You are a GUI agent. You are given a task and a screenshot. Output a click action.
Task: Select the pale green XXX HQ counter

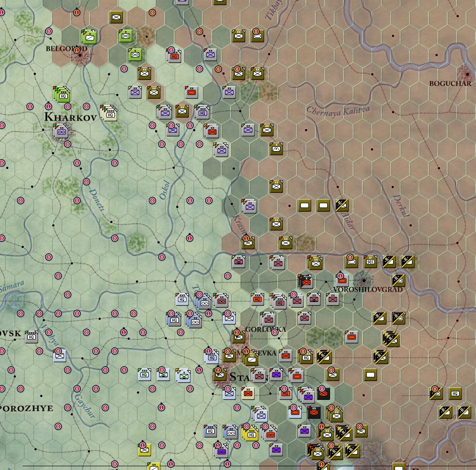[145, 374]
